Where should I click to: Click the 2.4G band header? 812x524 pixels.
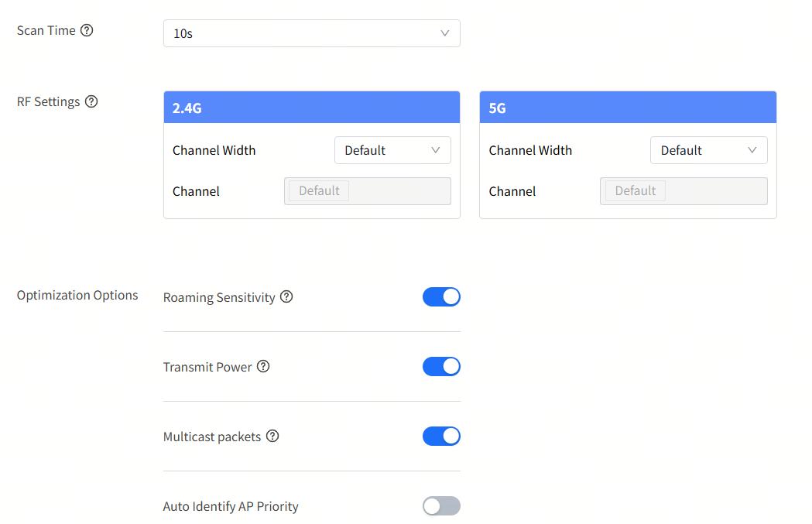tap(311, 108)
